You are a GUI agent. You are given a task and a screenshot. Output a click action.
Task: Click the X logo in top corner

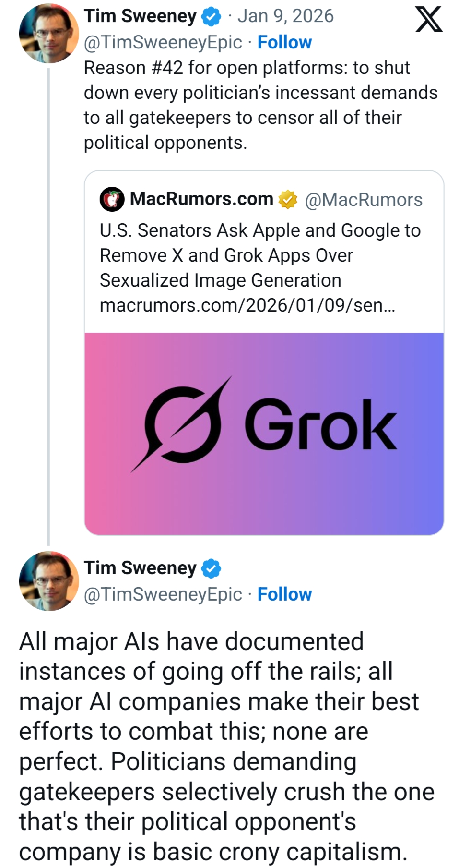tap(428, 19)
